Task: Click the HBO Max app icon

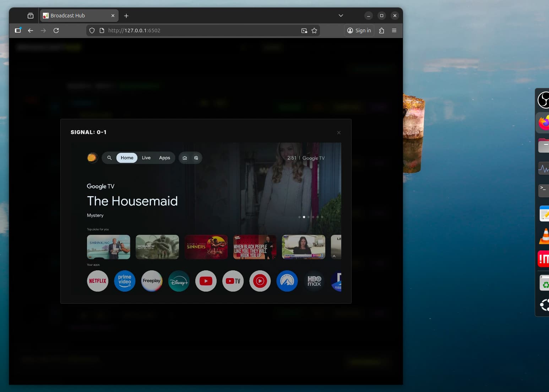Action: [x=314, y=281]
